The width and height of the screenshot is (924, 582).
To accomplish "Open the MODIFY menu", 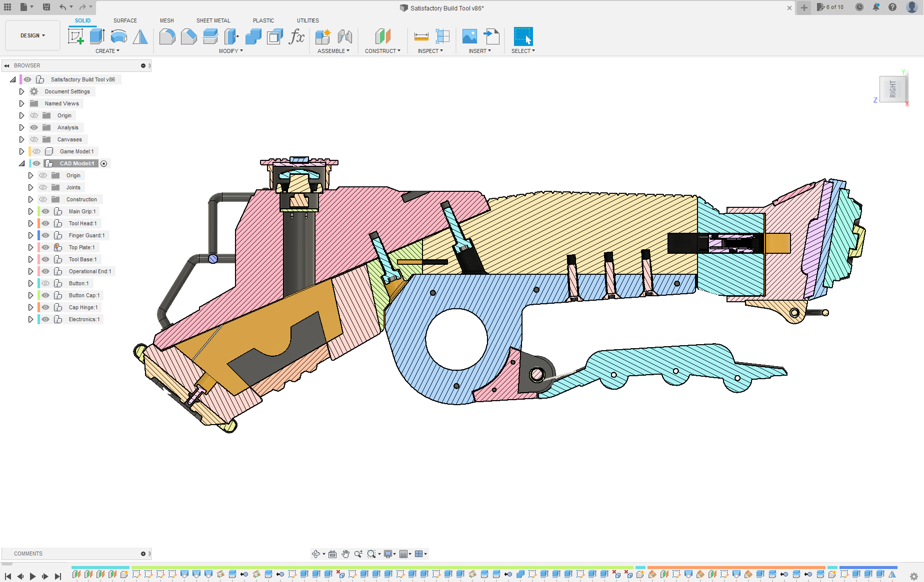I will pyautogui.click(x=230, y=51).
